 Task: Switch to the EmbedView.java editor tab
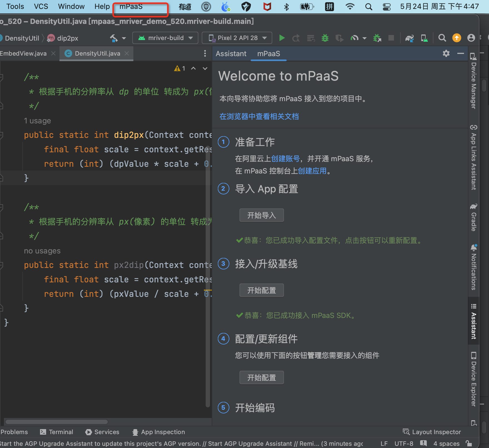click(x=27, y=53)
